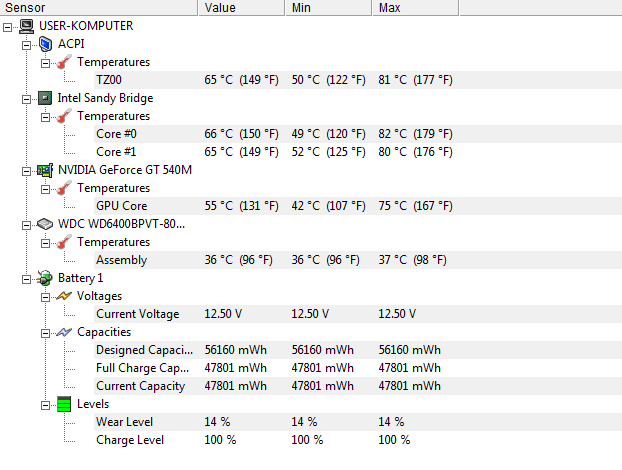This screenshot has height=470, width=622.
Task: Click Wear Level value 14 %
Action: (217, 422)
